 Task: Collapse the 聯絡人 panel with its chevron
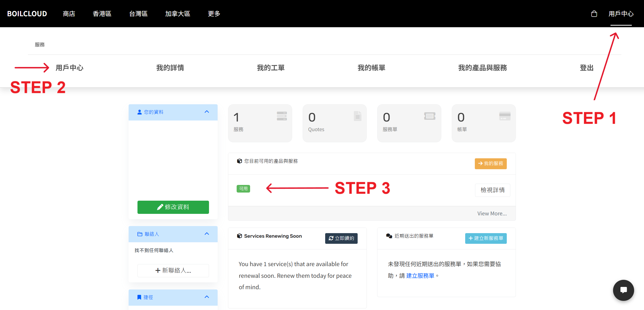(207, 234)
